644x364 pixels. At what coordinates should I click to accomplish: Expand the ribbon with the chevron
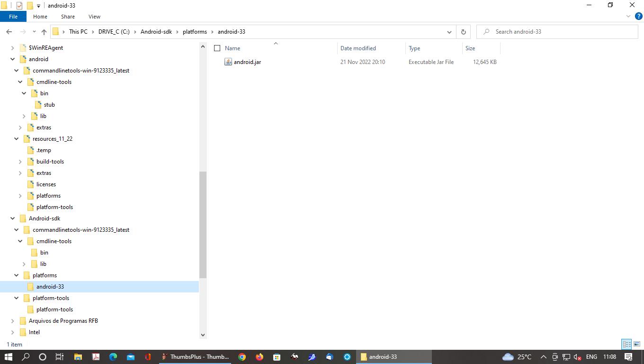point(628,16)
